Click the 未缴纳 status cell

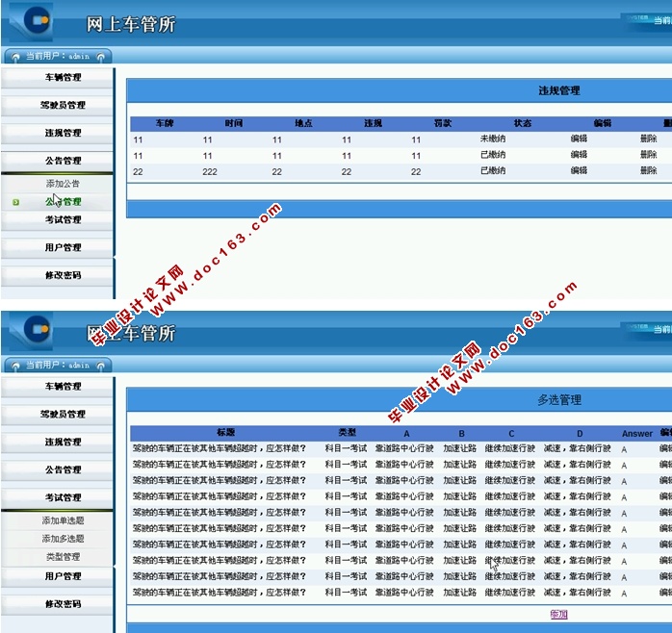[493, 139]
